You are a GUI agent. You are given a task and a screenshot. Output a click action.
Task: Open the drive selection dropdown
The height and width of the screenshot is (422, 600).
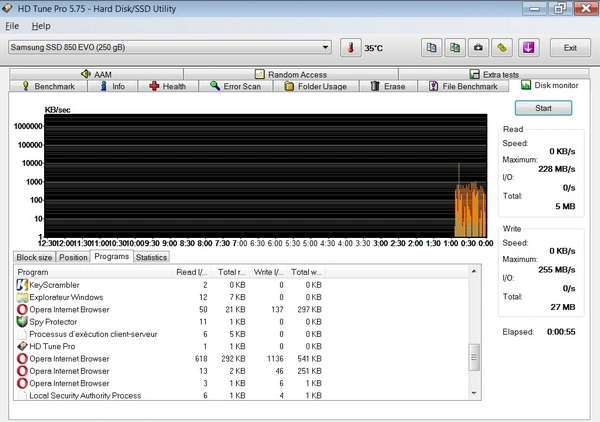pyautogui.click(x=325, y=47)
